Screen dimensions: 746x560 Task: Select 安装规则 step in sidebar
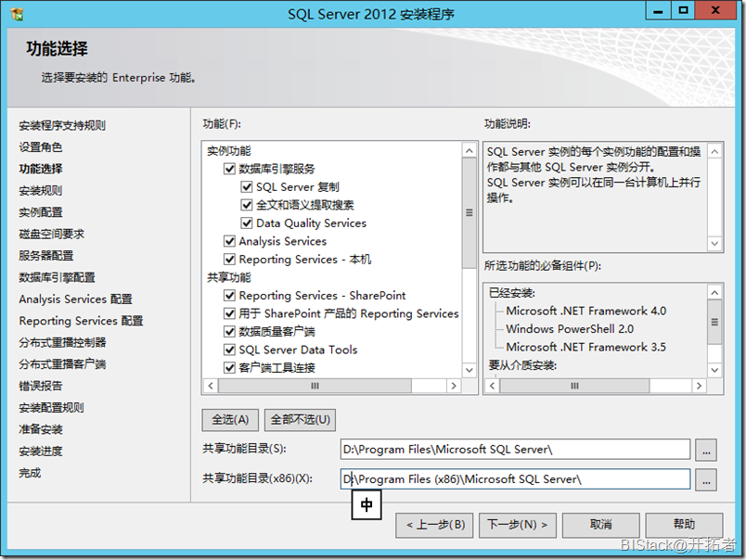[x=41, y=191]
